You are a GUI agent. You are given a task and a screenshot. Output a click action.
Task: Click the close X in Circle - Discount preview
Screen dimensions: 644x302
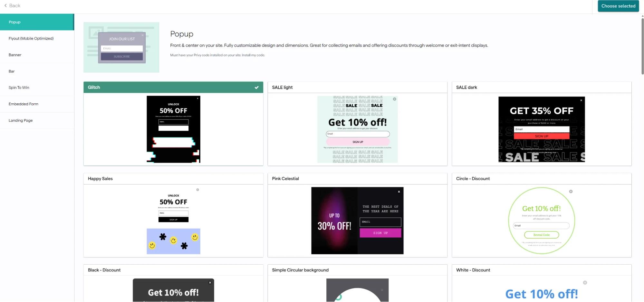(x=571, y=192)
